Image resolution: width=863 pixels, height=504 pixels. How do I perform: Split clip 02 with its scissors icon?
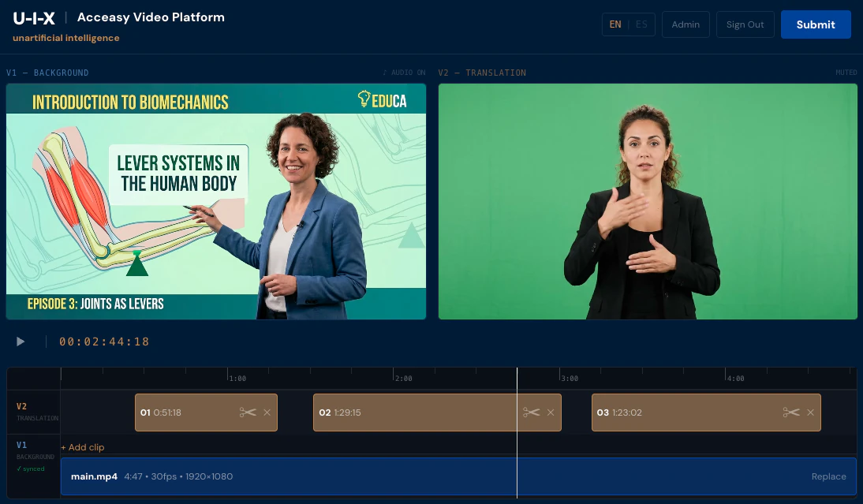tap(531, 413)
